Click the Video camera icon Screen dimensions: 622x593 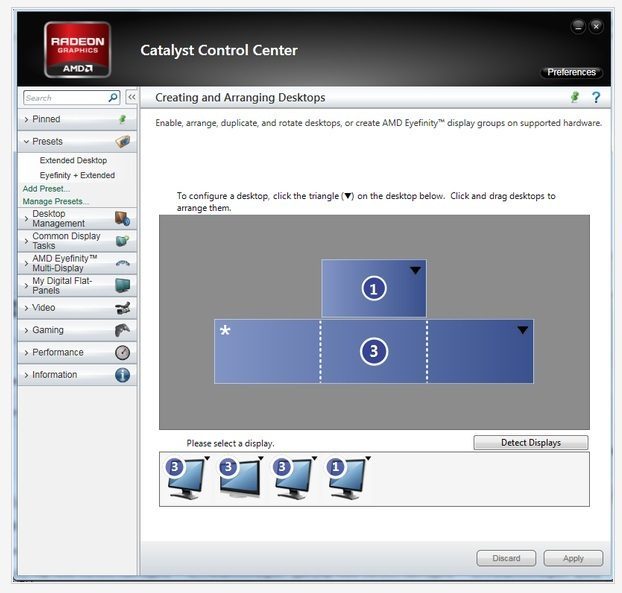pos(123,308)
